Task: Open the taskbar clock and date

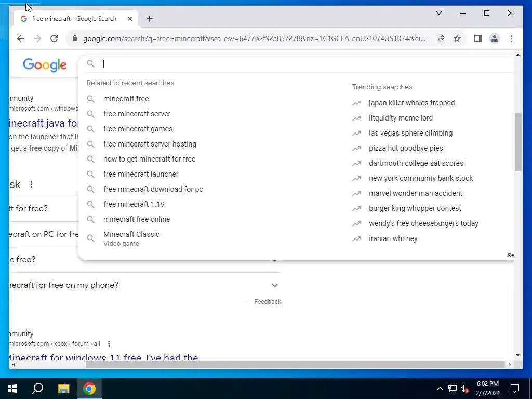Action: click(487, 389)
